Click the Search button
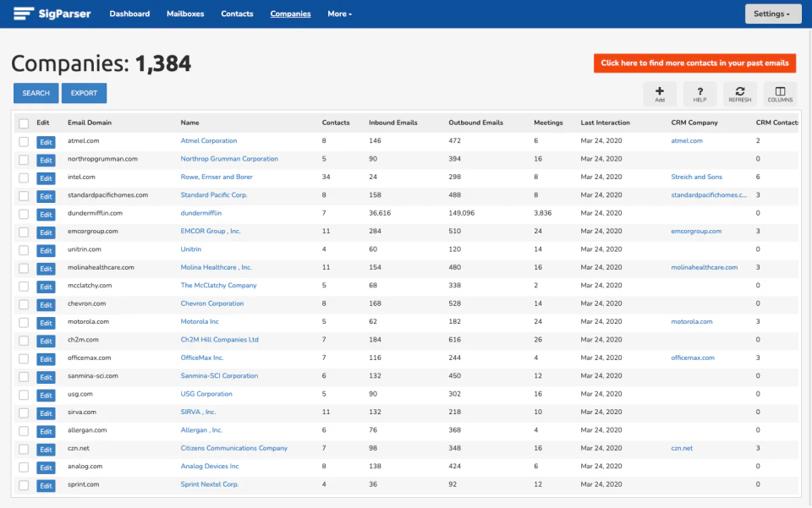Viewport: 812px width, 508px height. pyautogui.click(x=35, y=93)
